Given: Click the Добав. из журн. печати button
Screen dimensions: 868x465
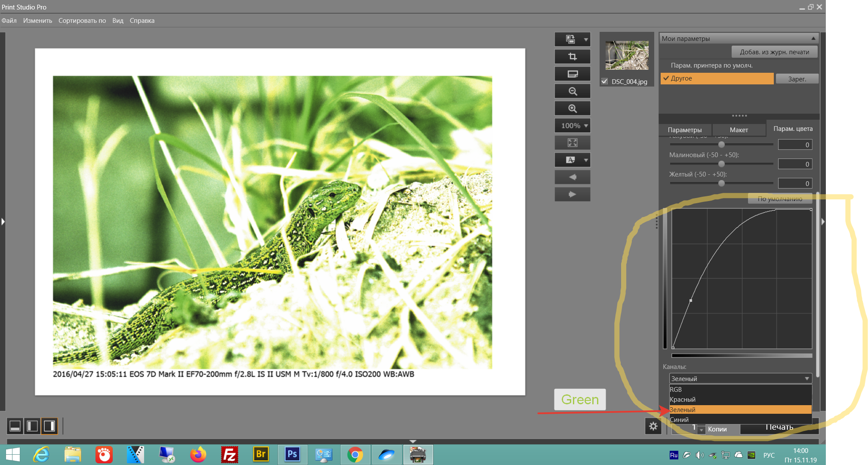Looking at the screenshot, I should click(x=774, y=52).
